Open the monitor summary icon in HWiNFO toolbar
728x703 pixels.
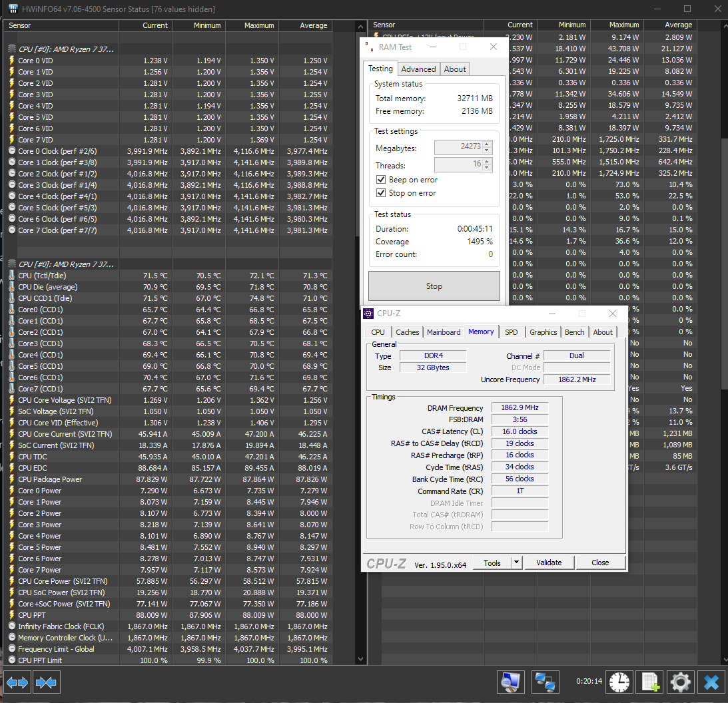(x=511, y=682)
